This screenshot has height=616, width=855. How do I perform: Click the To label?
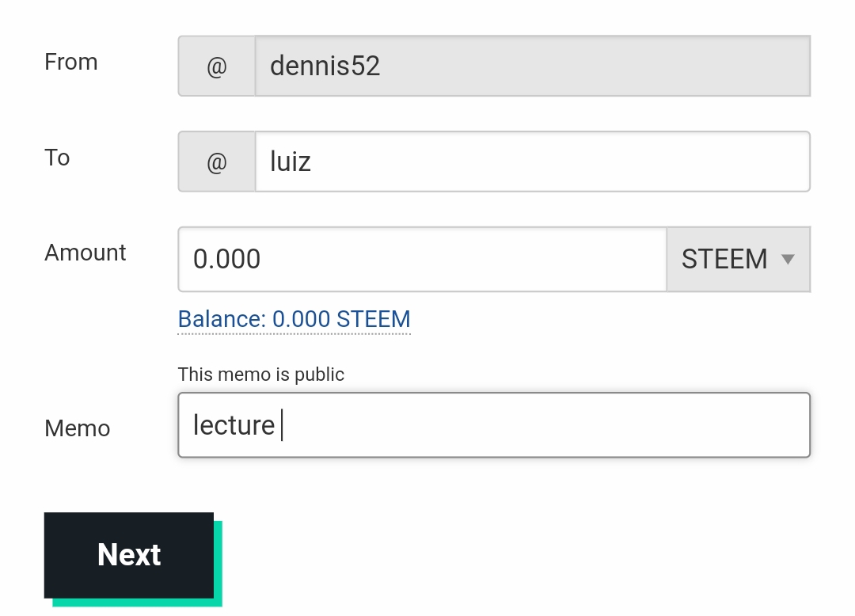tap(57, 158)
